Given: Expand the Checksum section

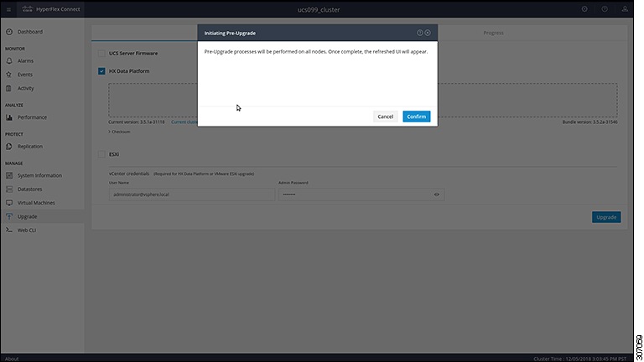Looking at the screenshot, I should point(120,132).
